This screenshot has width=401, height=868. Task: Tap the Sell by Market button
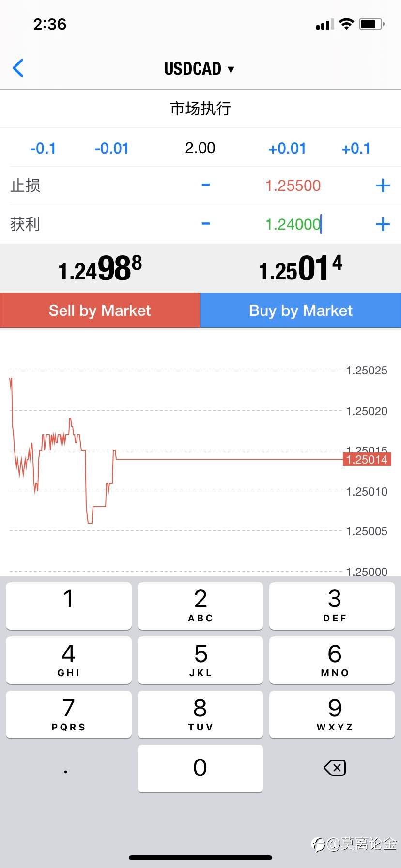point(100,310)
